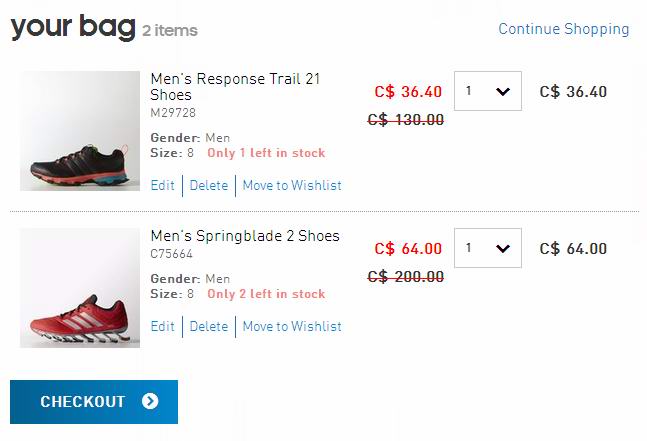Click Continue Shopping link
The width and height of the screenshot is (647, 441).
point(564,29)
